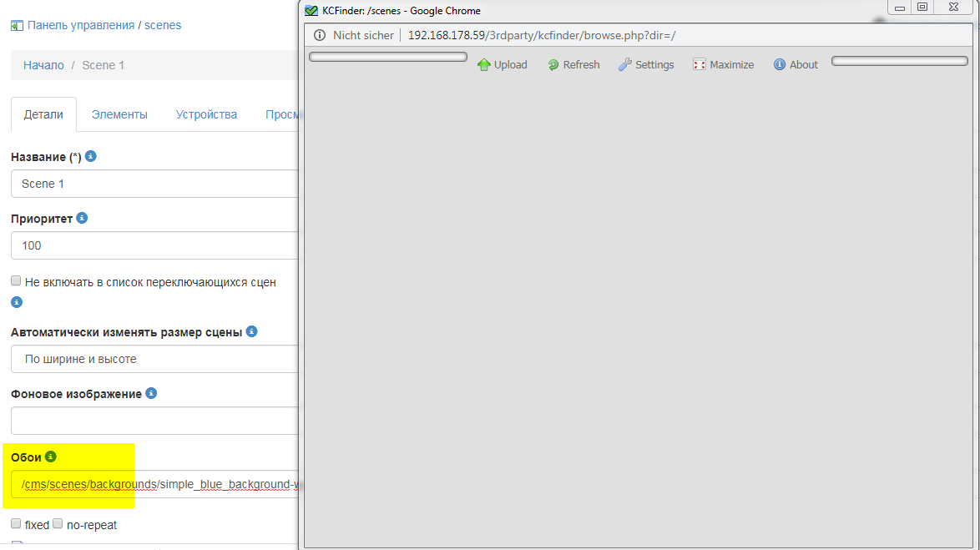The width and height of the screenshot is (980, 550).
Task: Enable the fixed checkbox
Action: [16, 524]
